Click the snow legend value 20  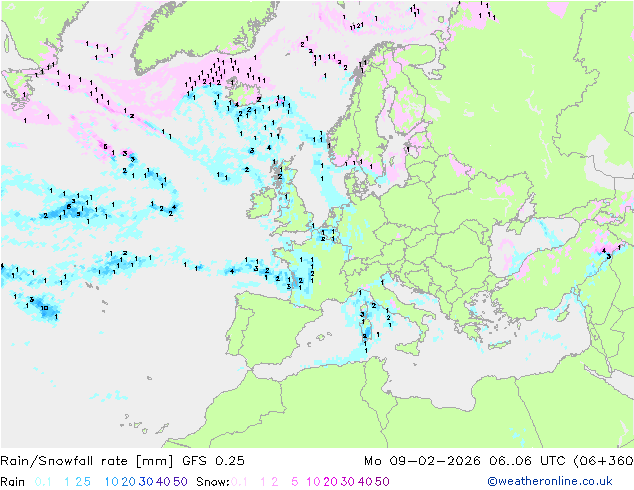coord(330,482)
